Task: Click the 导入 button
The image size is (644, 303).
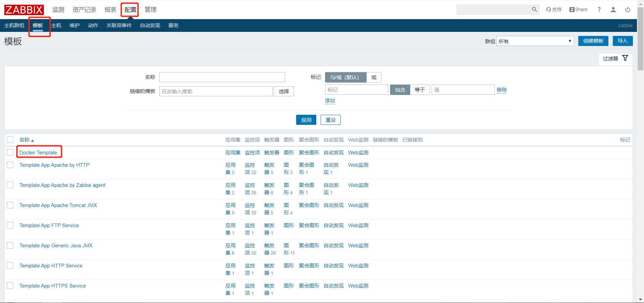Action: 623,41
